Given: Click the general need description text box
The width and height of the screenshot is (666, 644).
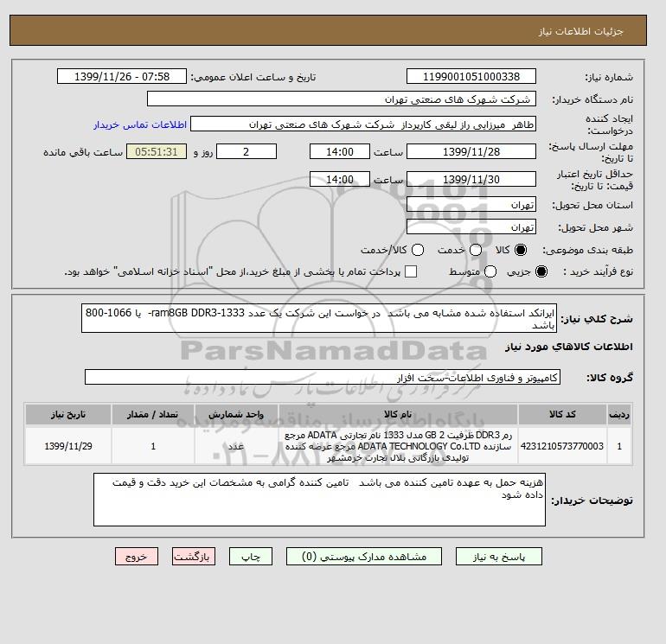Looking at the screenshot, I should pos(319,318).
